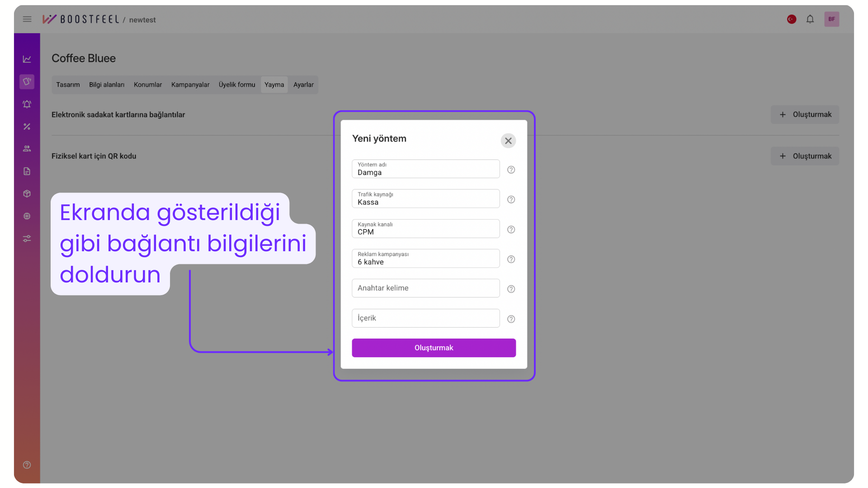The image size is (868, 488).
Task: Open the sliders settings sidebar icon
Action: coord(27,239)
